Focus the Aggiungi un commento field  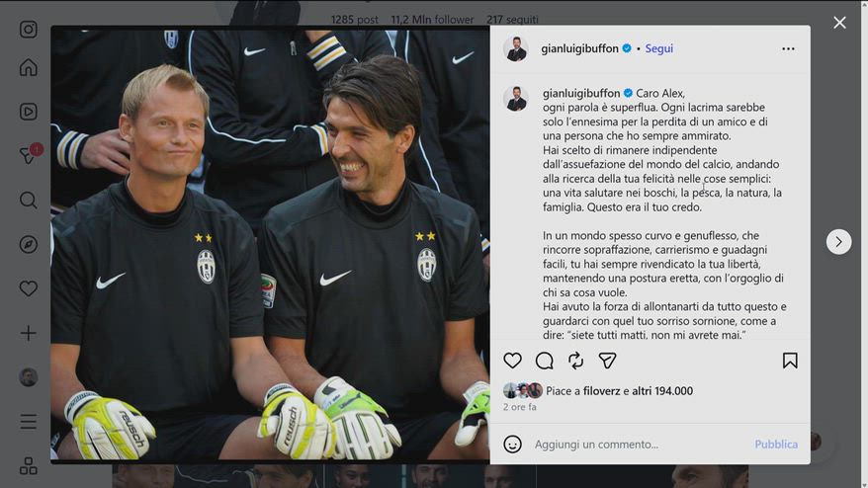pyautogui.click(x=640, y=445)
